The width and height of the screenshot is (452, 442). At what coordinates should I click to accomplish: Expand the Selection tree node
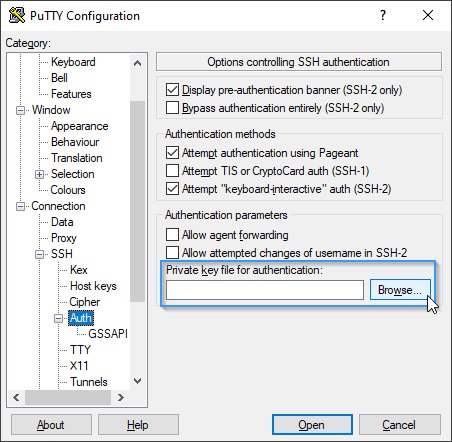tap(39, 174)
